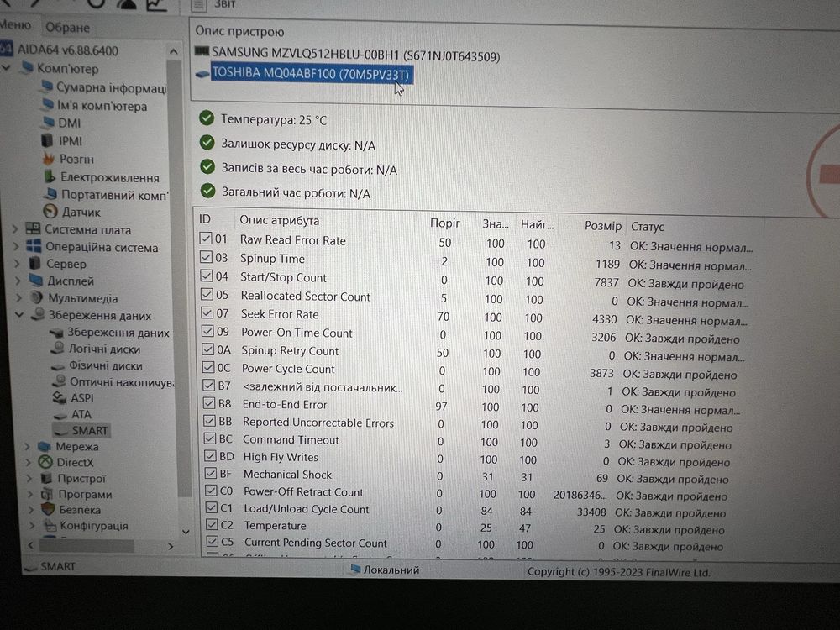840x630 pixels.
Task: Click the Дисплей monitor icon
Action: coord(36,281)
